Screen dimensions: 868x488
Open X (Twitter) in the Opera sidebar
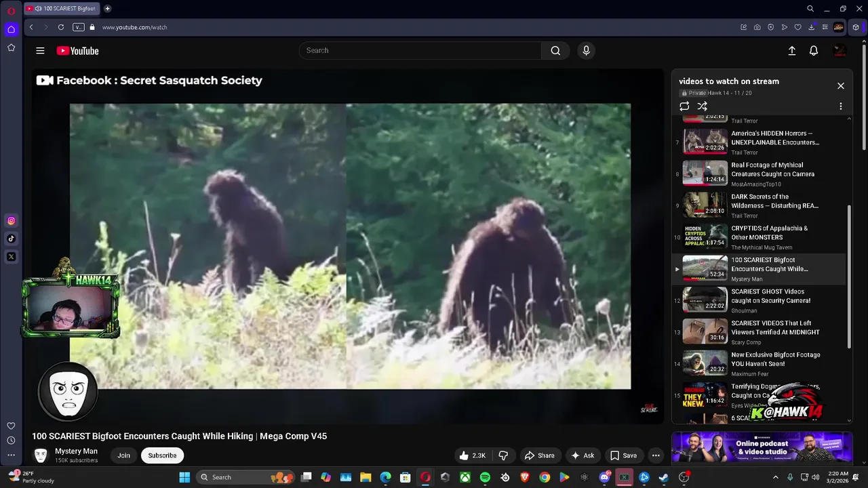pos(11,257)
